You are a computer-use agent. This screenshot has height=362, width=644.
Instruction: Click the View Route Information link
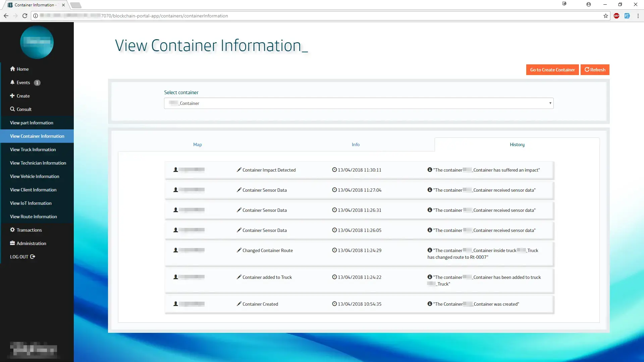34,217
